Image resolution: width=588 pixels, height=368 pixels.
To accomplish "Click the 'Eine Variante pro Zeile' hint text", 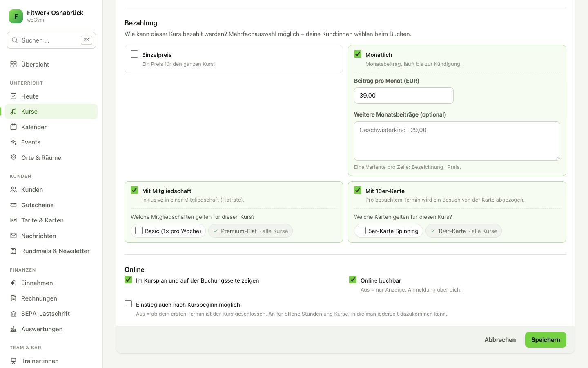I will pyautogui.click(x=408, y=167).
